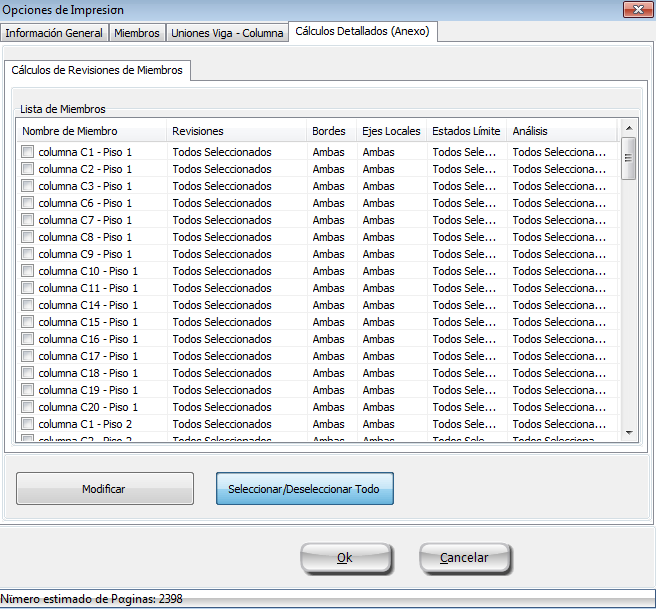
Task: Check the box for columna C1 - Piso 1
Action: click(x=28, y=152)
